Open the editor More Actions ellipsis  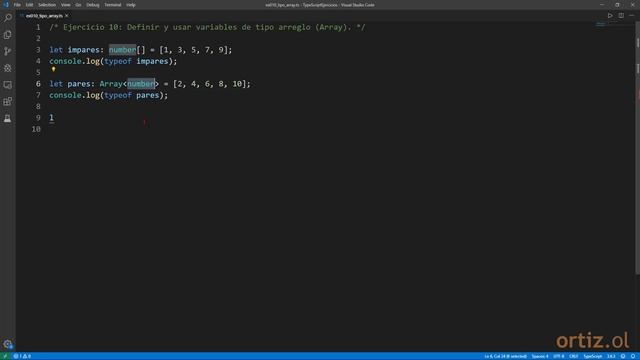click(631, 16)
